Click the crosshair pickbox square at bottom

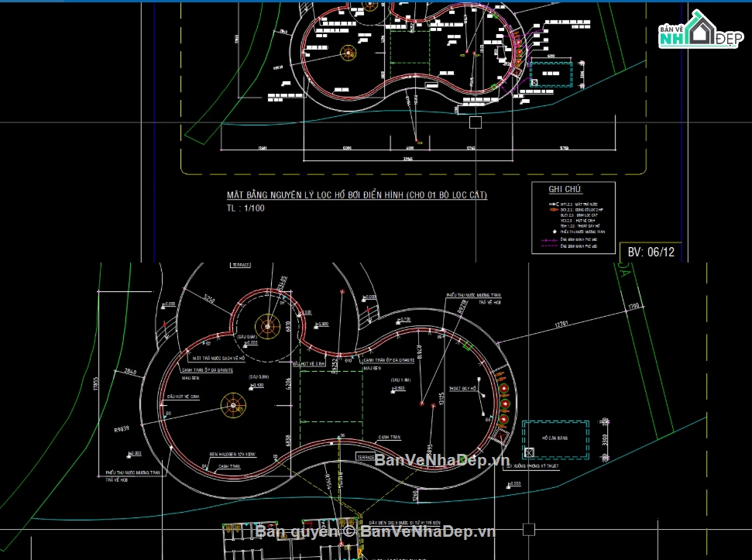529,530
